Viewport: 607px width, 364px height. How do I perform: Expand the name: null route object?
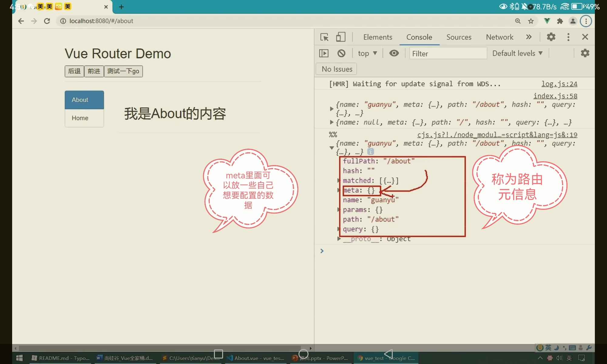(331, 122)
